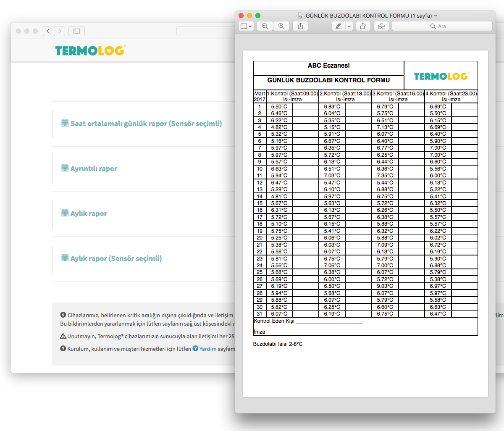The height and width of the screenshot is (437, 504).
Task: Click the 6.47°C value in row 31 last column
Action: coord(438,314)
